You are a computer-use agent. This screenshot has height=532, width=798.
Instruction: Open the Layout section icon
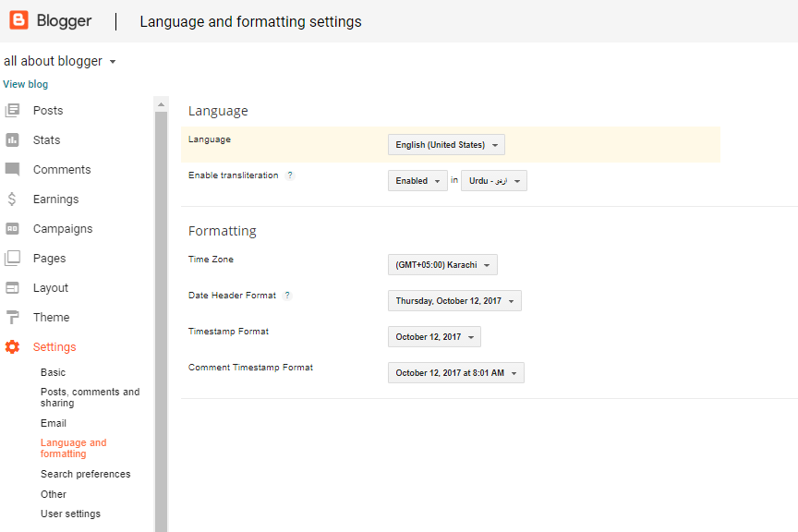point(13,287)
